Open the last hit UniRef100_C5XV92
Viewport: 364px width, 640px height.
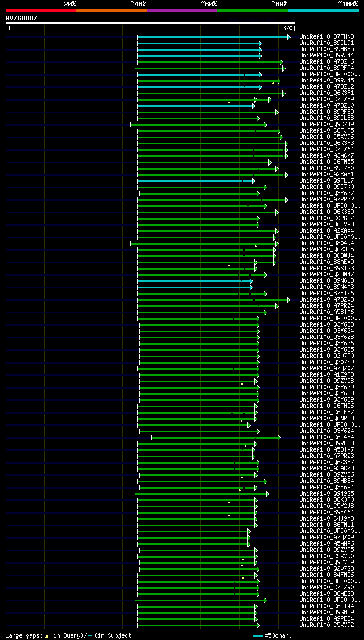tap(326, 625)
